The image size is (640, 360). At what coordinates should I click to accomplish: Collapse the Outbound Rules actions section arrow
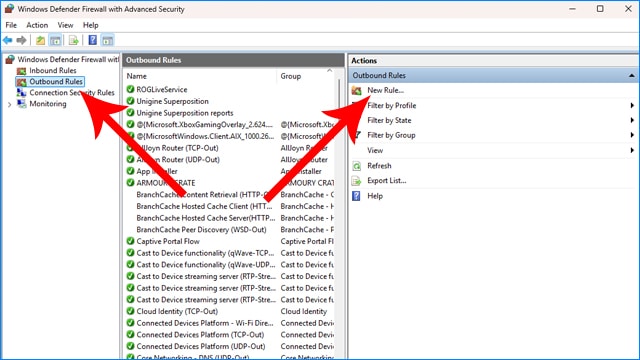[x=631, y=76]
